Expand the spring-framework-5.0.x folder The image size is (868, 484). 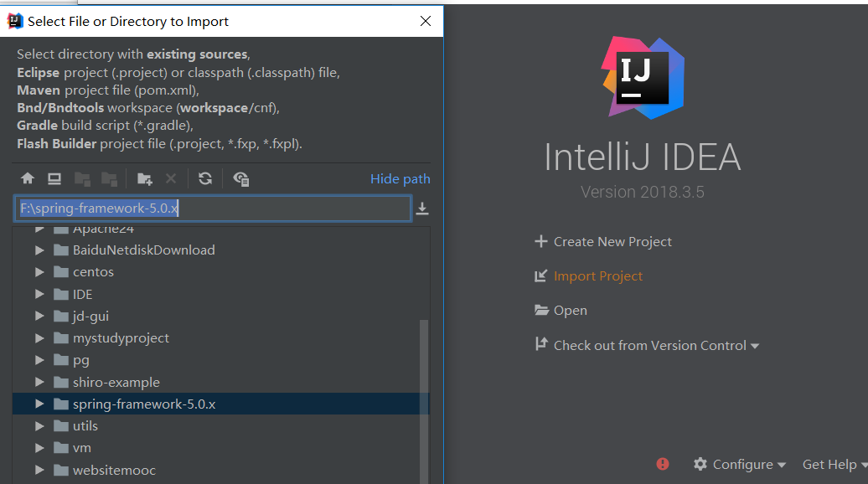[39, 404]
